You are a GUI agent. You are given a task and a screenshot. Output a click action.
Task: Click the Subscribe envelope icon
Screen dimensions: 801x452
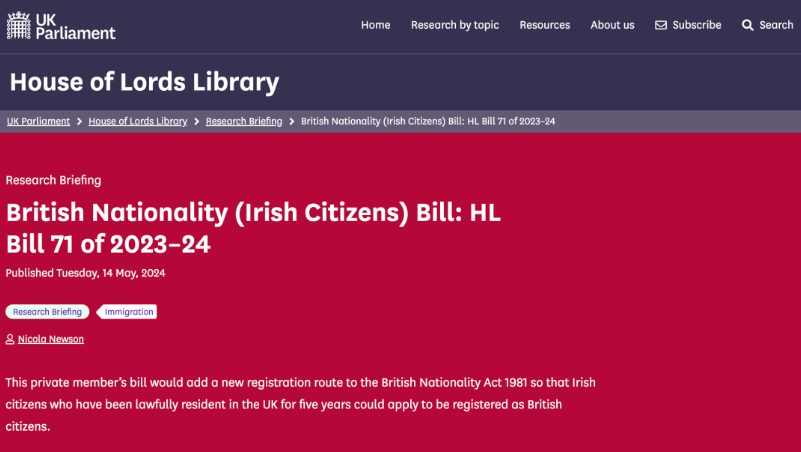click(x=661, y=25)
